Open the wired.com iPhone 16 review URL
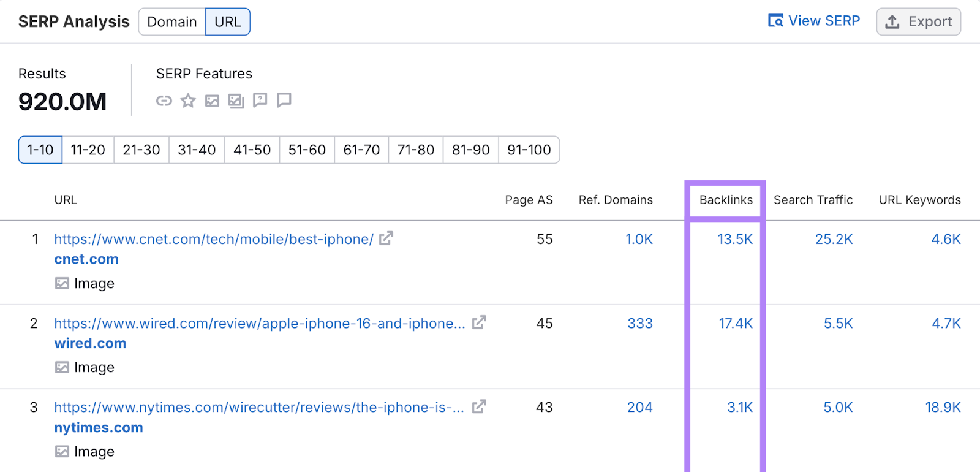This screenshot has height=472, width=980. tap(260, 323)
